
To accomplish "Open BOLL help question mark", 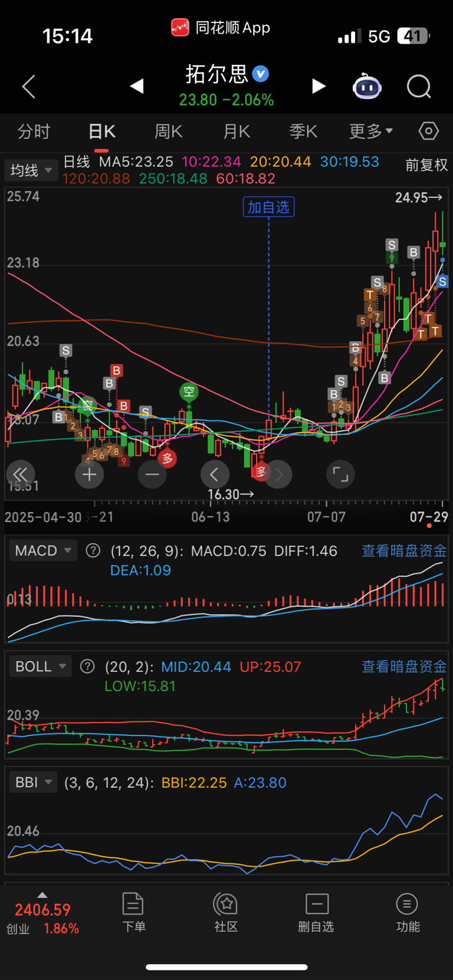I will pyautogui.click(x=87, y=666).
